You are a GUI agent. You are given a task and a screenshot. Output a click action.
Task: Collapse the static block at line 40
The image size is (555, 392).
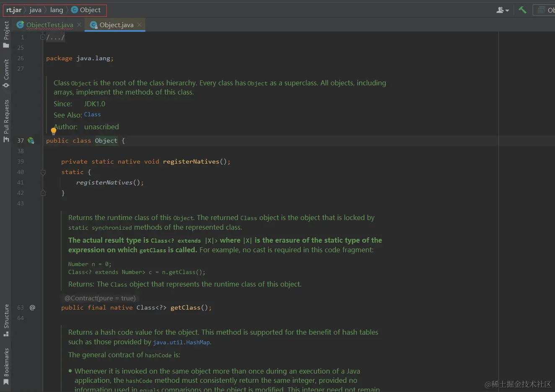click(x=43, y=172)
